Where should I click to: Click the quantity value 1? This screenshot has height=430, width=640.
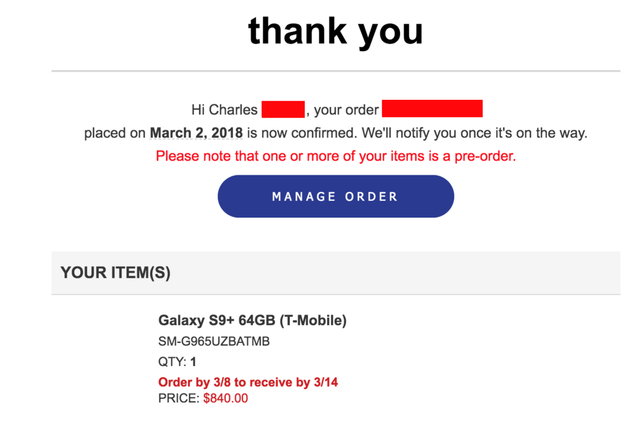[x=193, y=361]
